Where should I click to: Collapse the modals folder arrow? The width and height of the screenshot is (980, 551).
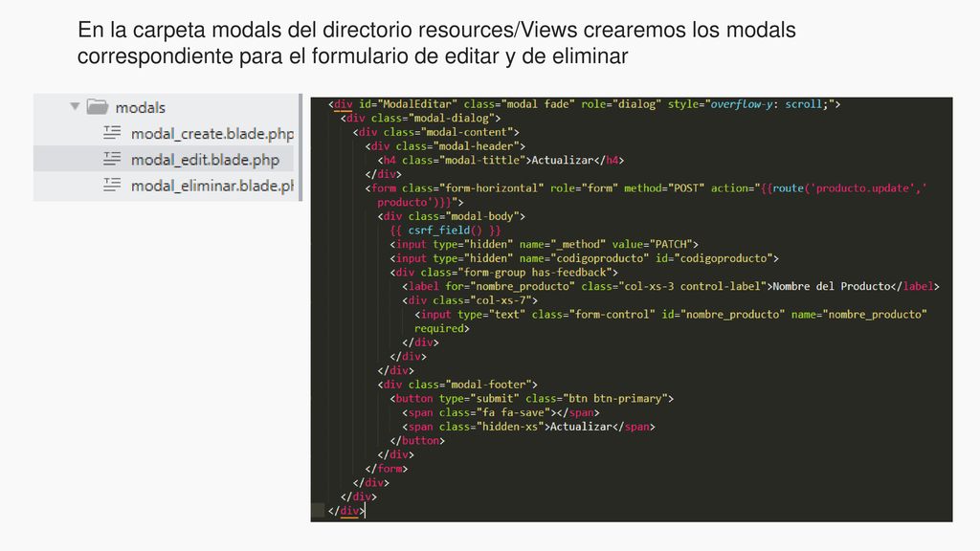click(75, 106)
